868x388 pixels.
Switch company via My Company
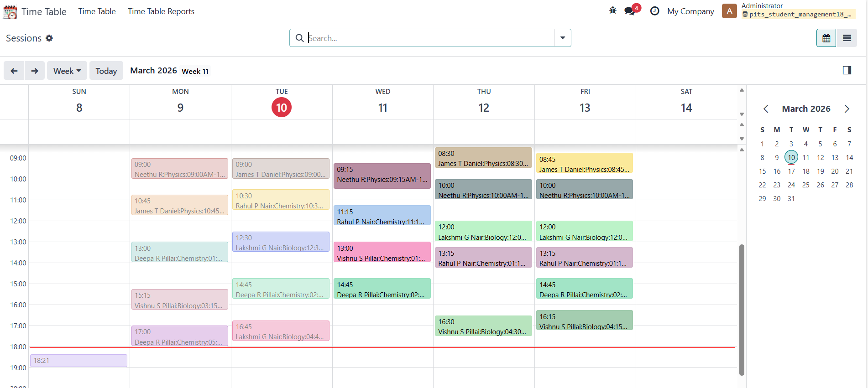690,11
